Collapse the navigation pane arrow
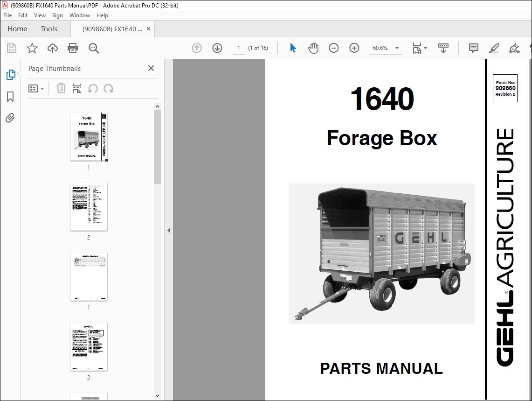532x401 pixels. pyautogui.click(x=169, y=231)
